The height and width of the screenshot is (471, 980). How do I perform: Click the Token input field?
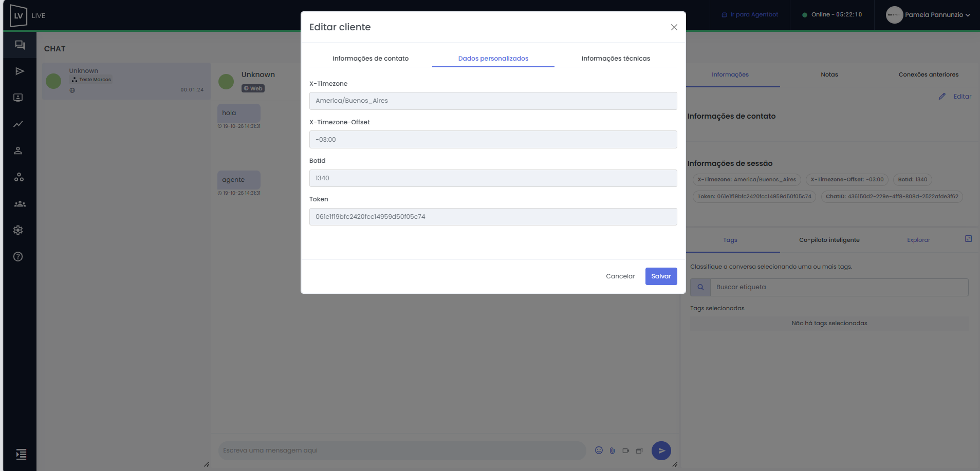[x=493, y=217]
